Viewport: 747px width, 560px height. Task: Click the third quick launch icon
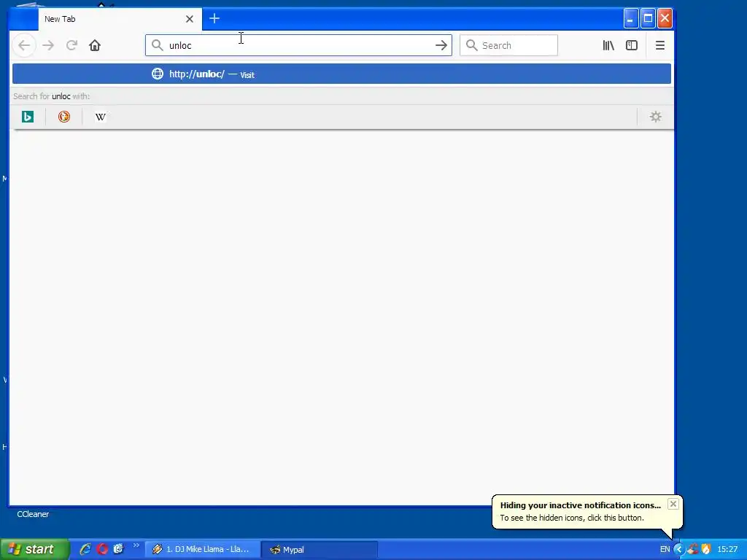118,549
